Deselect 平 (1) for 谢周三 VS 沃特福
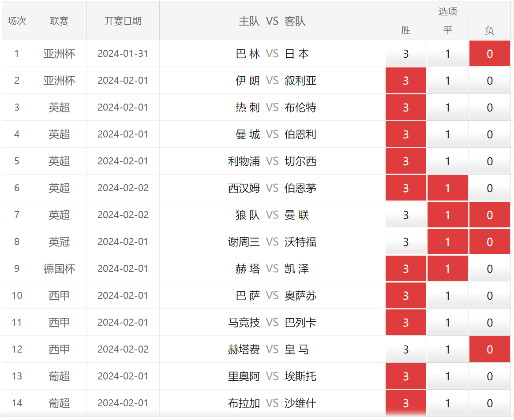Image resolution: width=514 pixels, height=420 pixels. point(448,242)
